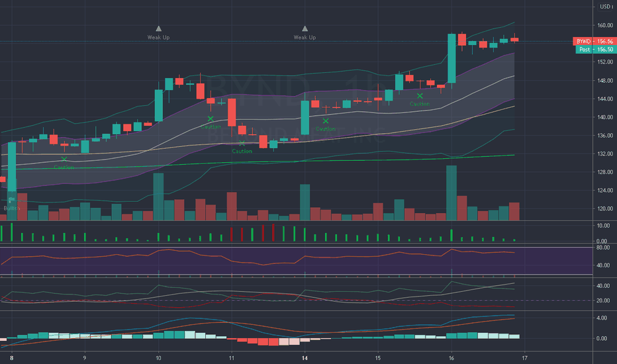Click the BYND 156.56 price label

[x=594, y=41]
